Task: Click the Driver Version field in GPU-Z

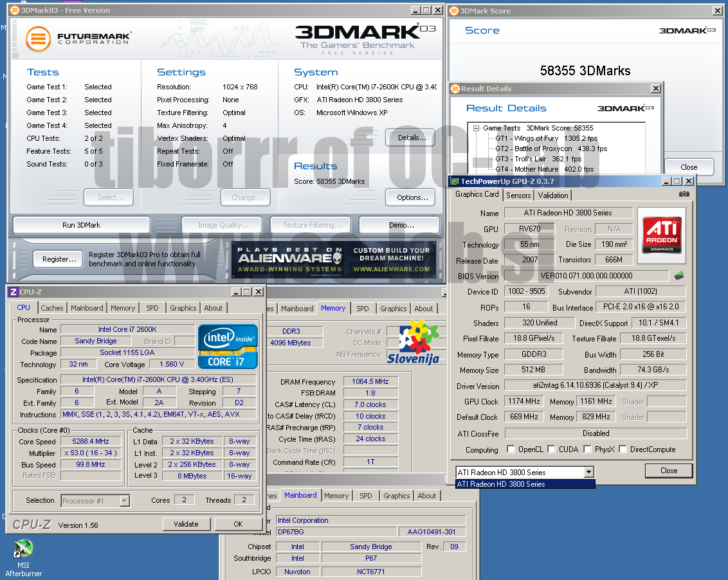Action: pos(595,385)
